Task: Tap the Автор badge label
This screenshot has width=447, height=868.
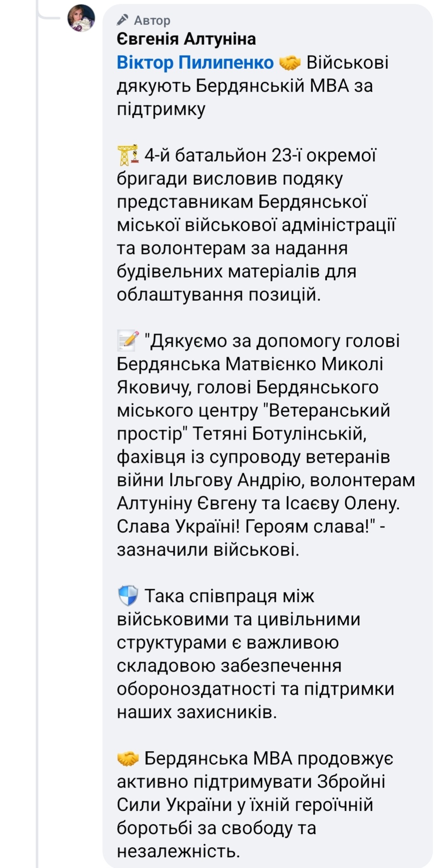Action: (x=152, y=20)
